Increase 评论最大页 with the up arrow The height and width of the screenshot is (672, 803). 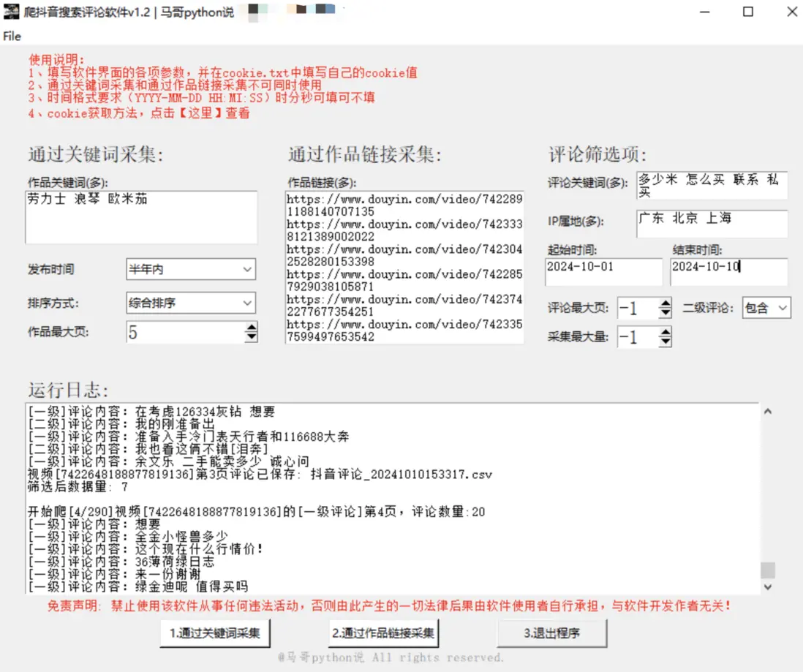[665, 303]
